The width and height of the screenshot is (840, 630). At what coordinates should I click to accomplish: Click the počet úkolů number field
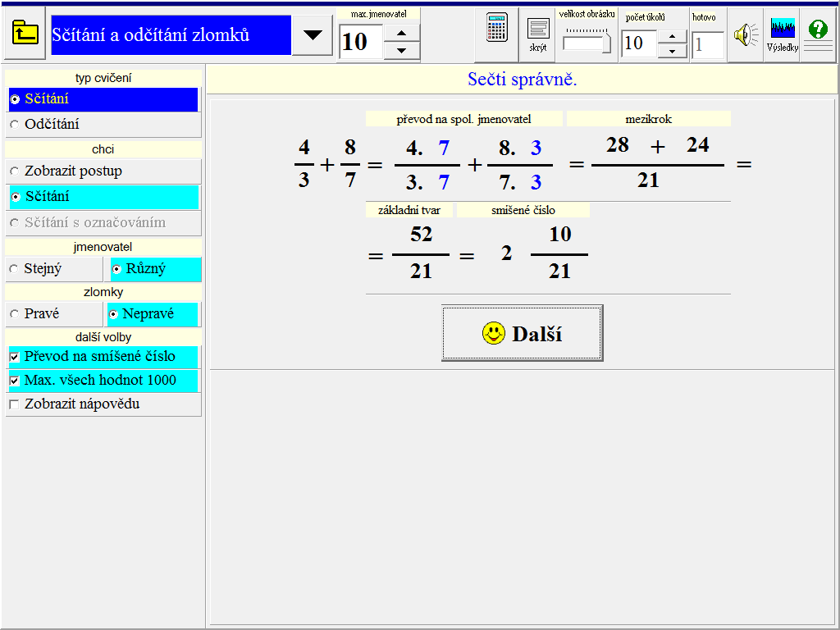[x=639, y=44]
